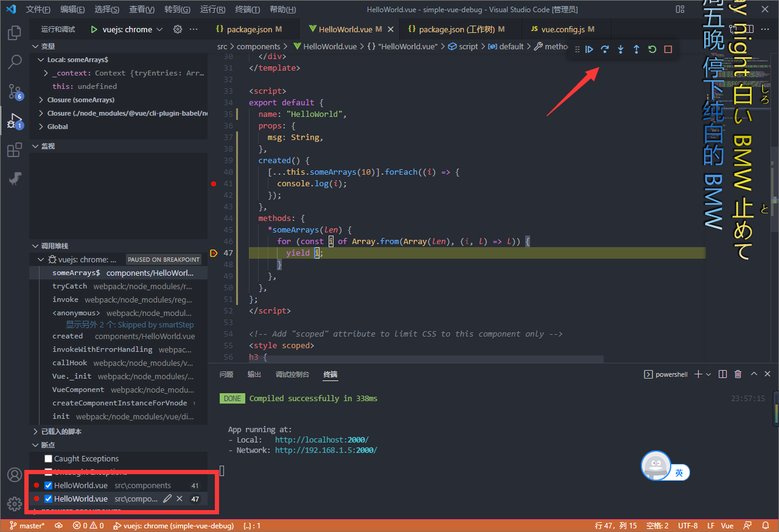The image size is (779, 532).
Task: Click the Step Out debug icon
Action: pyautogui.click(x=637, y=49)
